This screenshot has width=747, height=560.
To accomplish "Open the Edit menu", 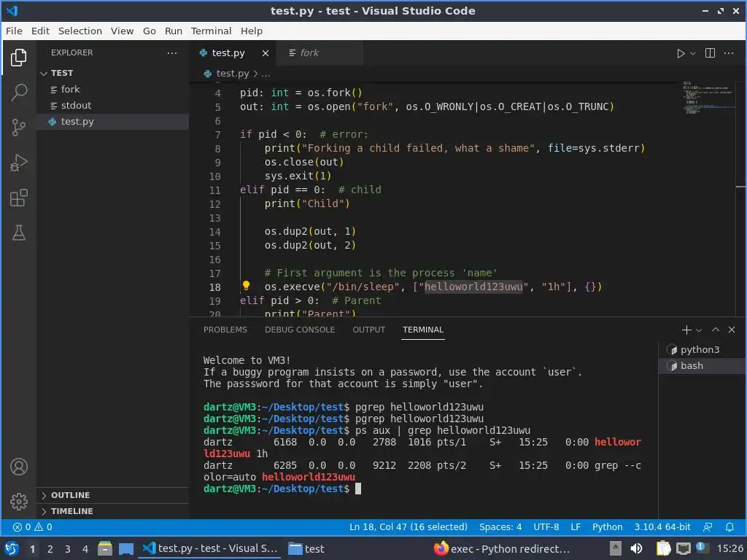I will [41, 31].
